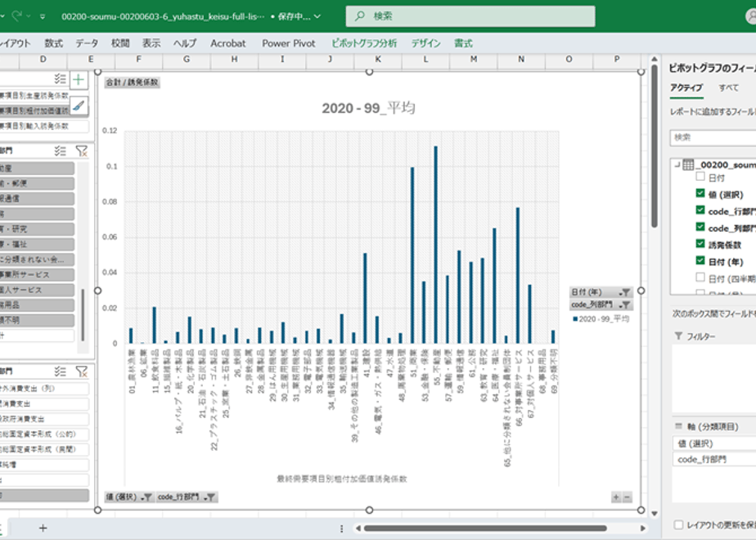
Task: Select the 個人サービス slicer item
Action: [37, 290]
